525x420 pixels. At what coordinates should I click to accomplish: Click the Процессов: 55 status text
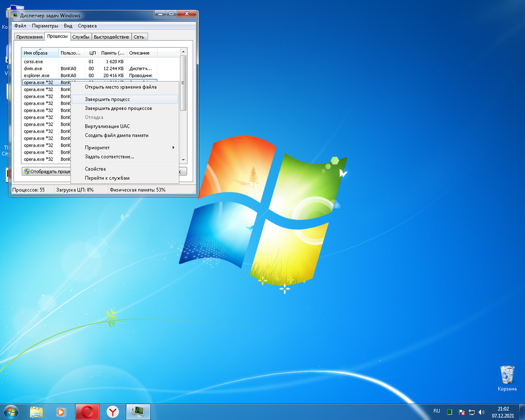pyautogui.click(x=28, y=190)
